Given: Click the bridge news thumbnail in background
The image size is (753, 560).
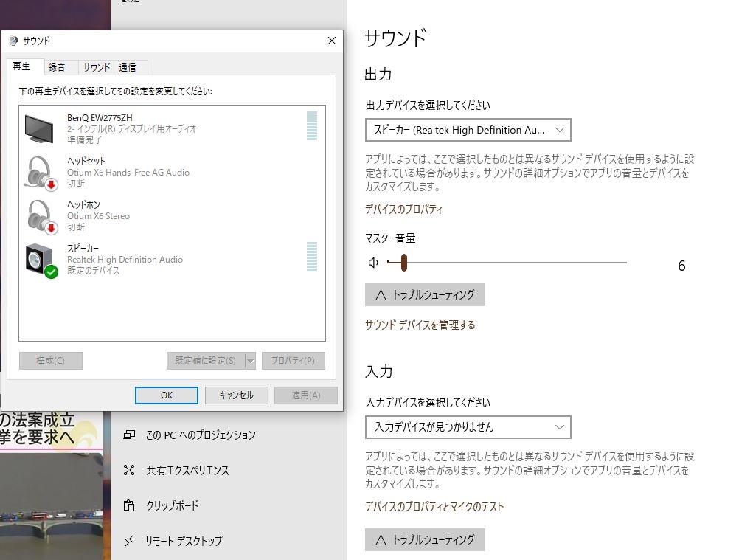Looking at the screenshot, I should [52, 505].
